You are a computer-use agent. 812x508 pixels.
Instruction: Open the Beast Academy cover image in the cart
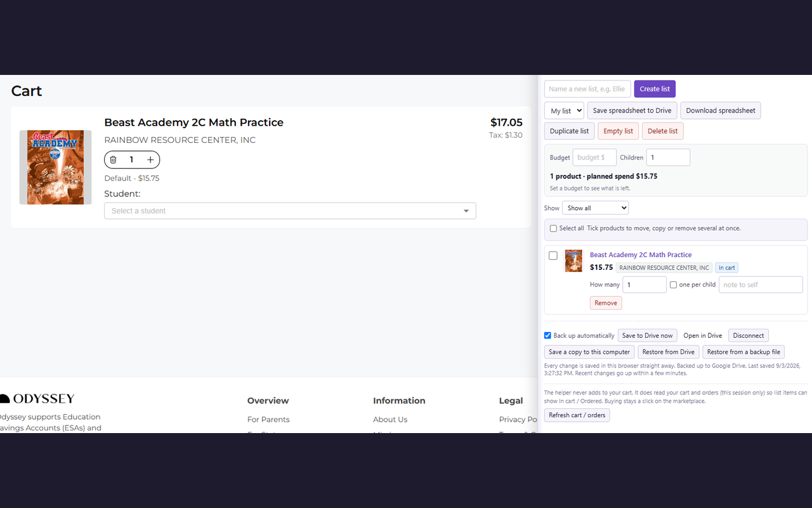point(55,168)
